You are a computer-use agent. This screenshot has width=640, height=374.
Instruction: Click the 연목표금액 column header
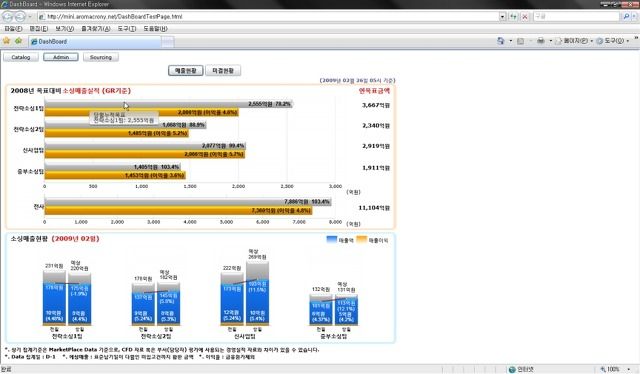374,91
